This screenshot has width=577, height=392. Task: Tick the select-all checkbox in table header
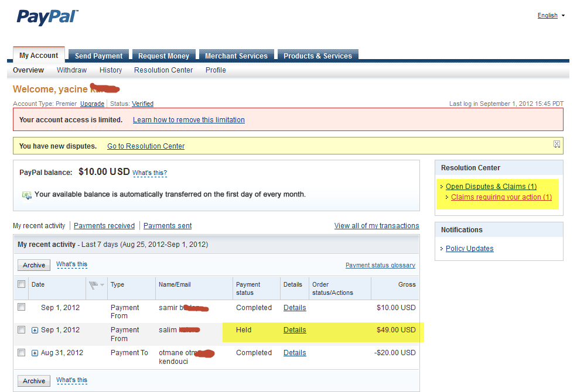pos(22,284)
